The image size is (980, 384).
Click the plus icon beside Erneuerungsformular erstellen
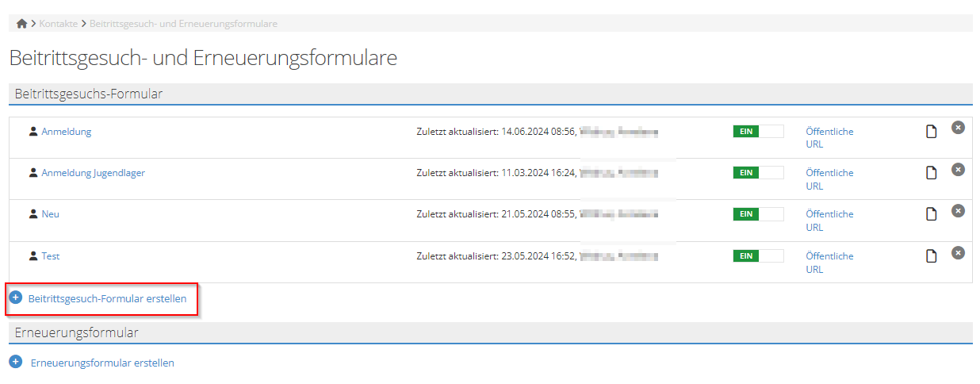point(16,362)
